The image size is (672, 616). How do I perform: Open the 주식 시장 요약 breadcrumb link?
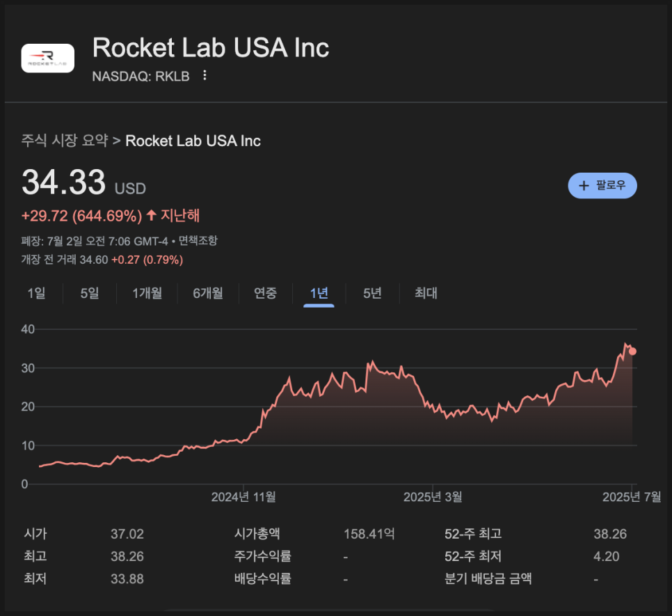tap(65, 141)
